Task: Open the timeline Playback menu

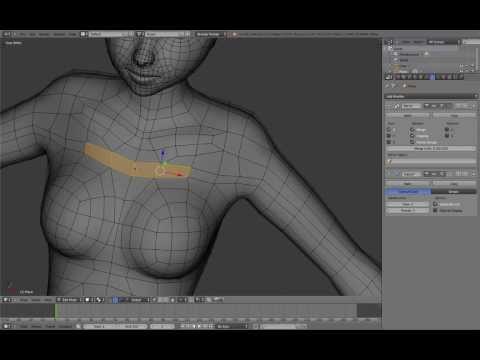Action: point(65,326)
